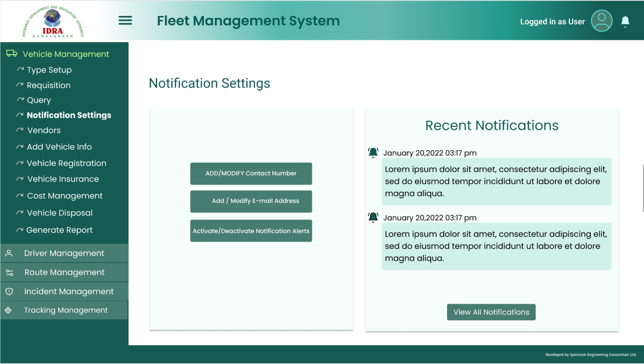
Task: Click the arrow icon next to Cost Management
Action: tap(20, 195)
